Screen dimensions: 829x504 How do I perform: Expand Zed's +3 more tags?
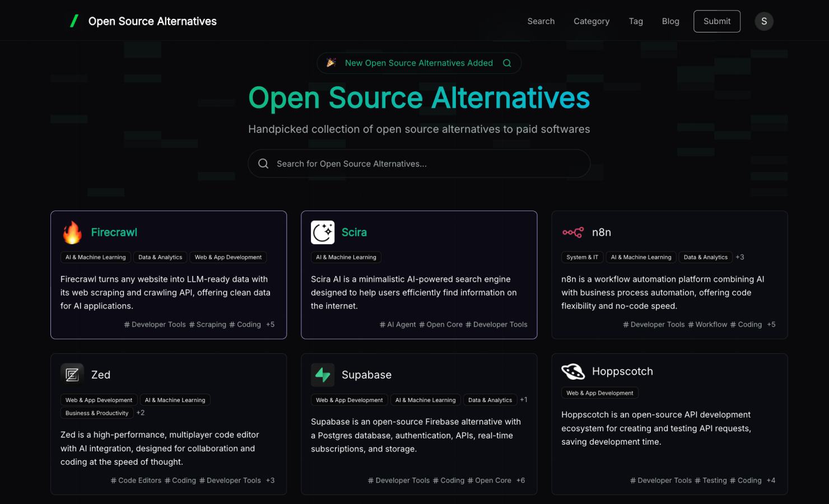pos(271,480)
